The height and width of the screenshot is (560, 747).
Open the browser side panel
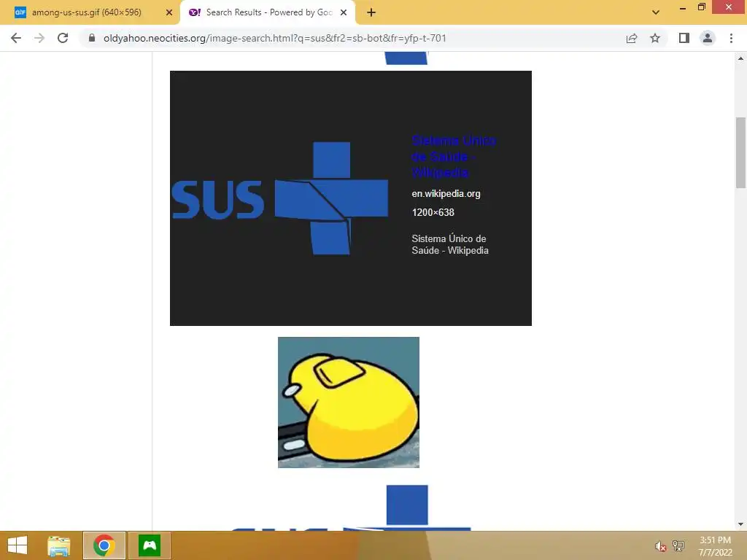(684, 38)
